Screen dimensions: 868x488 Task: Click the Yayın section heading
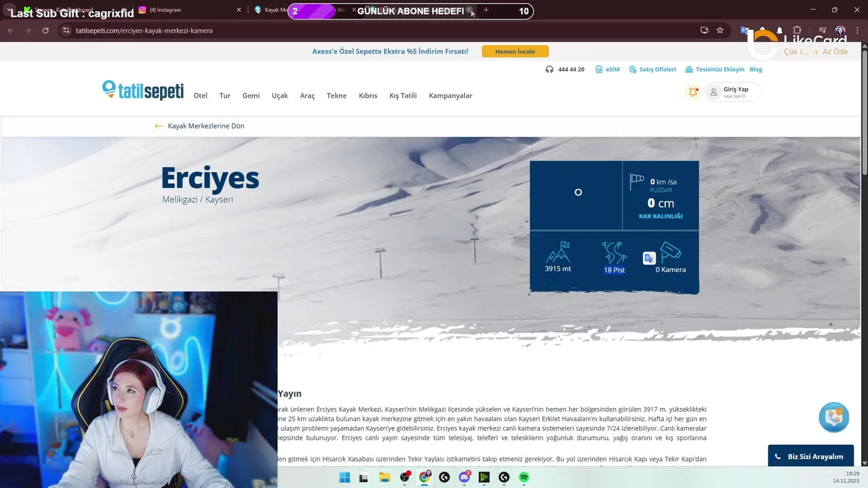pyautogui.click(x=290, y=394)
